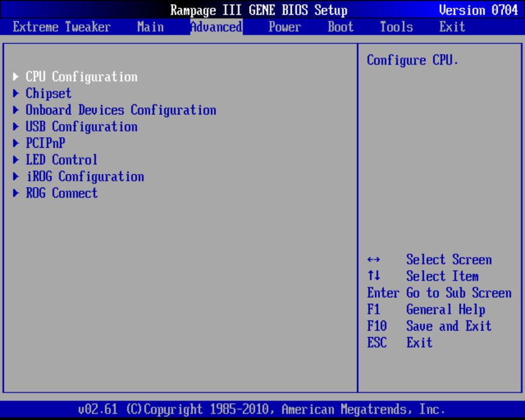Click the 'Exit' hint beside ESC
The image size is (525, 420).
419,342
